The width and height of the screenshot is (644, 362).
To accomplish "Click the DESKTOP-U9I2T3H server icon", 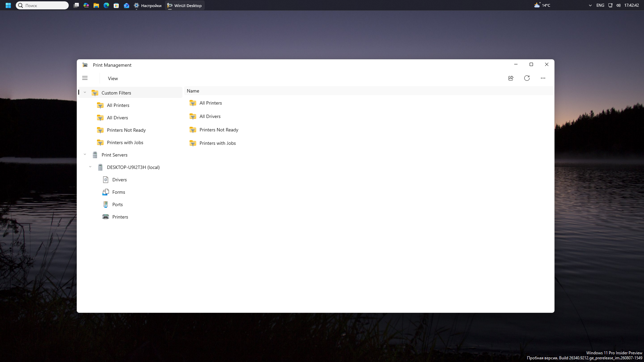I will [x=100, y=167].
